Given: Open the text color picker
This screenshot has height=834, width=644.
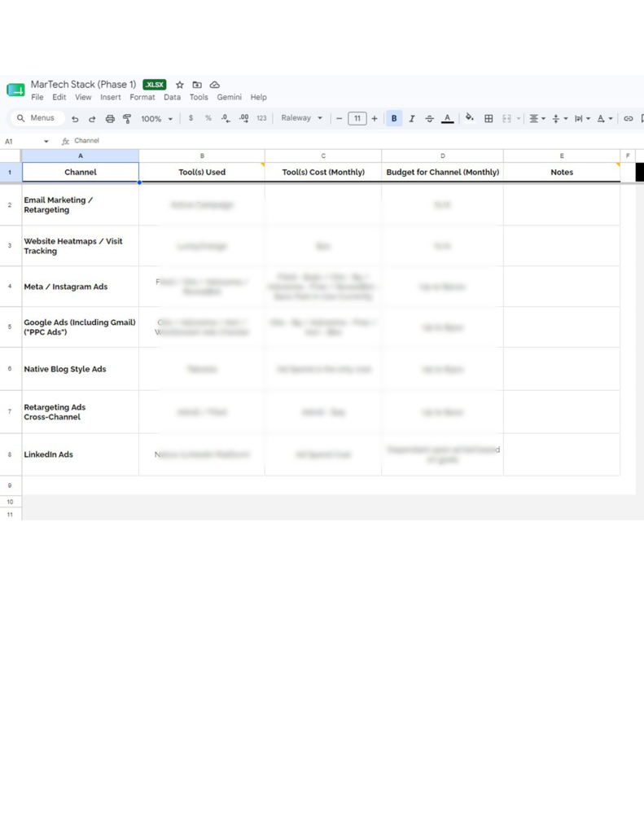Looking at the screenshot, I should (447, 119).
